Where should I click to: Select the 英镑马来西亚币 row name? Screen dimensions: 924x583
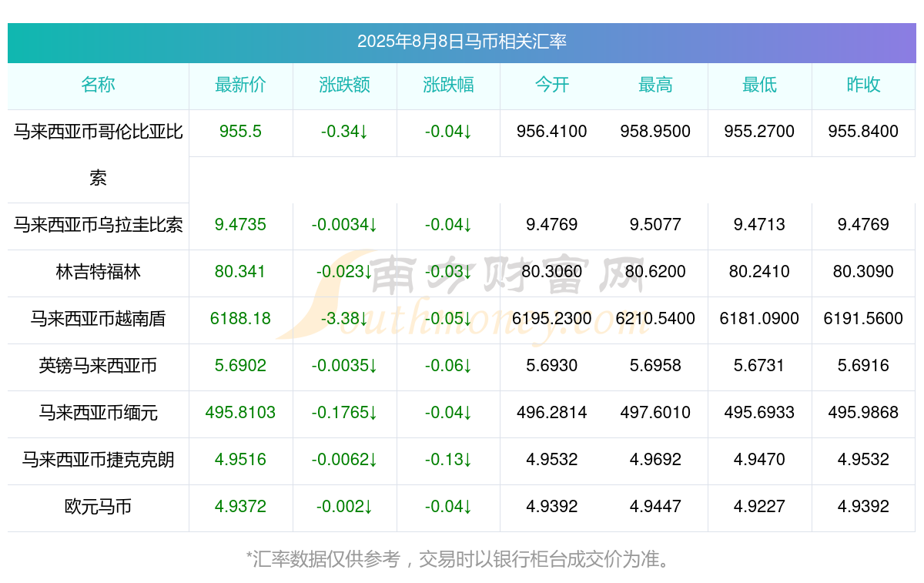[99, 366]
